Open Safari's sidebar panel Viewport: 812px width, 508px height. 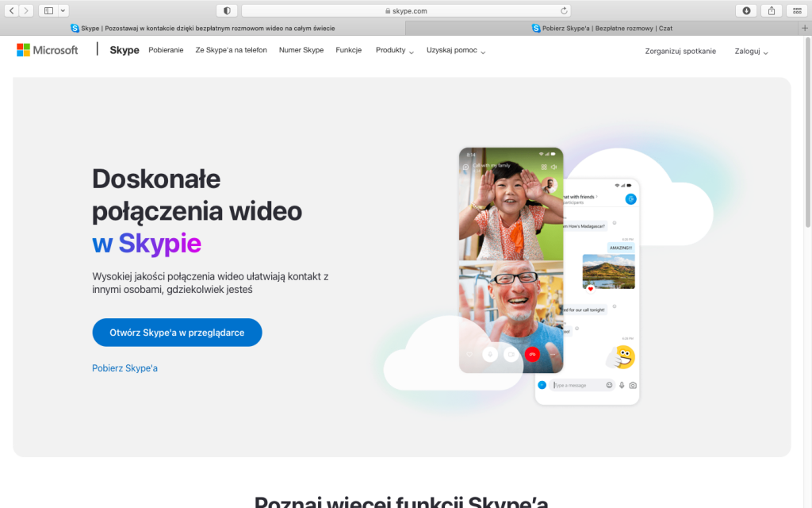point(48,10)
